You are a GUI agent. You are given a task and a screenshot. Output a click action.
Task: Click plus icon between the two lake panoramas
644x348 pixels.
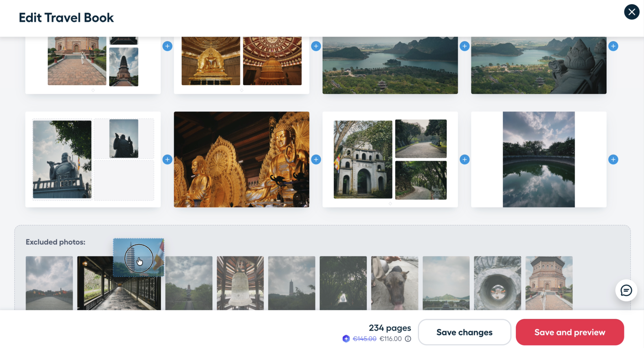tap(464, 46)
